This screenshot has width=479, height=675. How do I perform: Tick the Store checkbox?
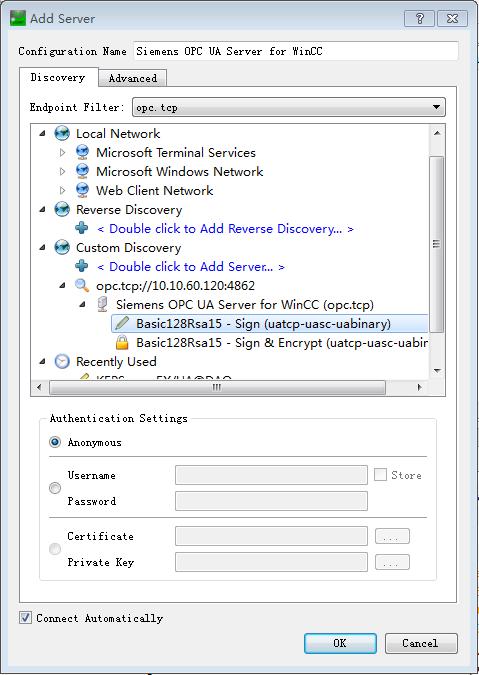380,475
